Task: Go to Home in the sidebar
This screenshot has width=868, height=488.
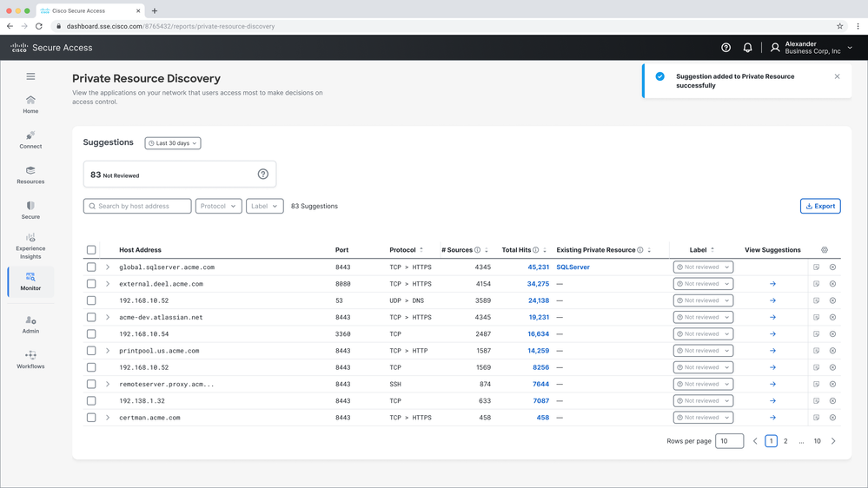Action: pos(30,104)
